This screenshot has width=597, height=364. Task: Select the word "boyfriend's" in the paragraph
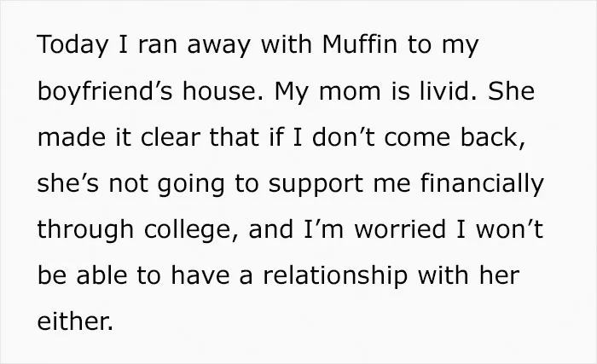click(x=105, y=91)
